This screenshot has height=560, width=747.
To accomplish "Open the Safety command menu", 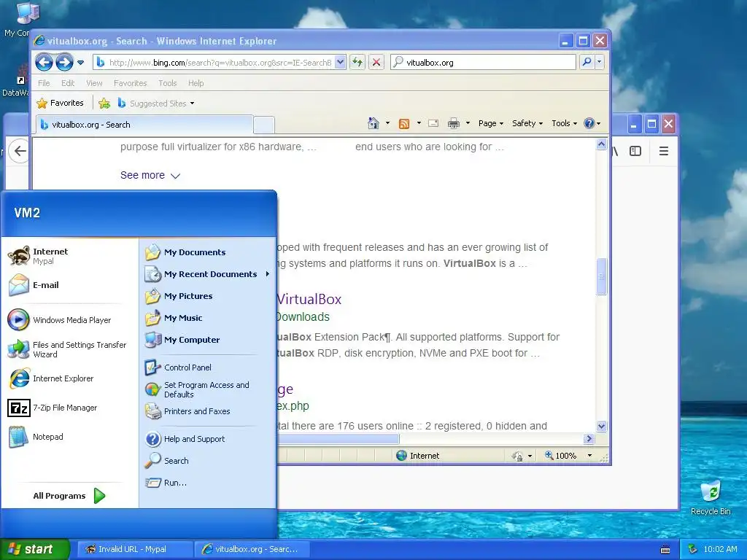I will pos(527,123).
